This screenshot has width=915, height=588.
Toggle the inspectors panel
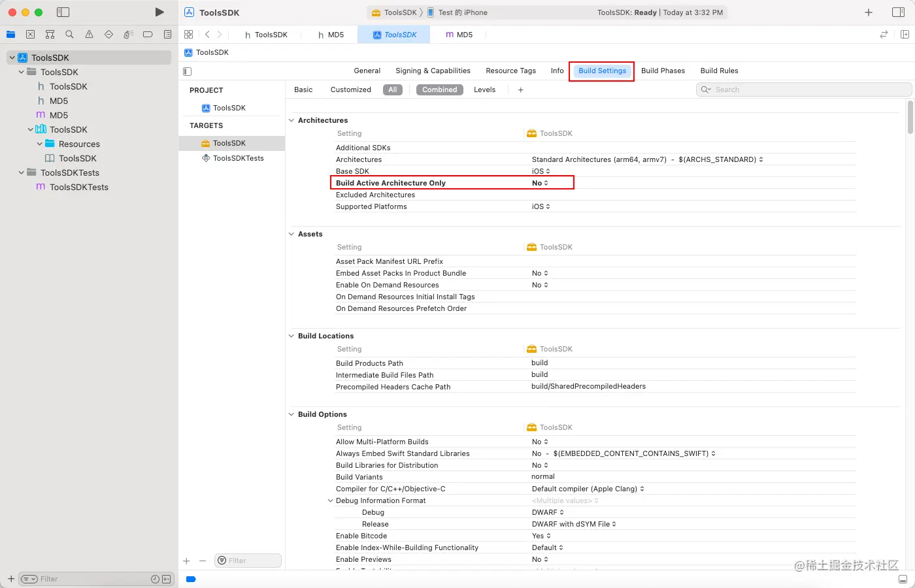point(899,12)
